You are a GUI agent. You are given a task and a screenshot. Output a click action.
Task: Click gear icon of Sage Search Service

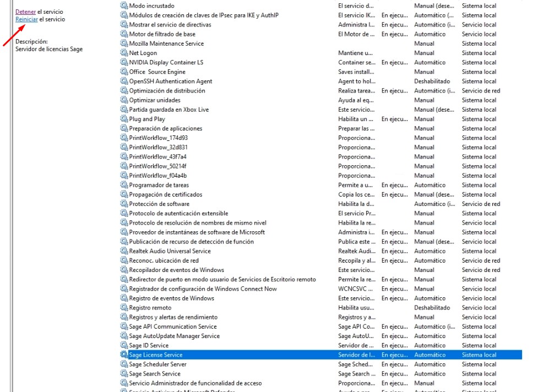point(123,373)
